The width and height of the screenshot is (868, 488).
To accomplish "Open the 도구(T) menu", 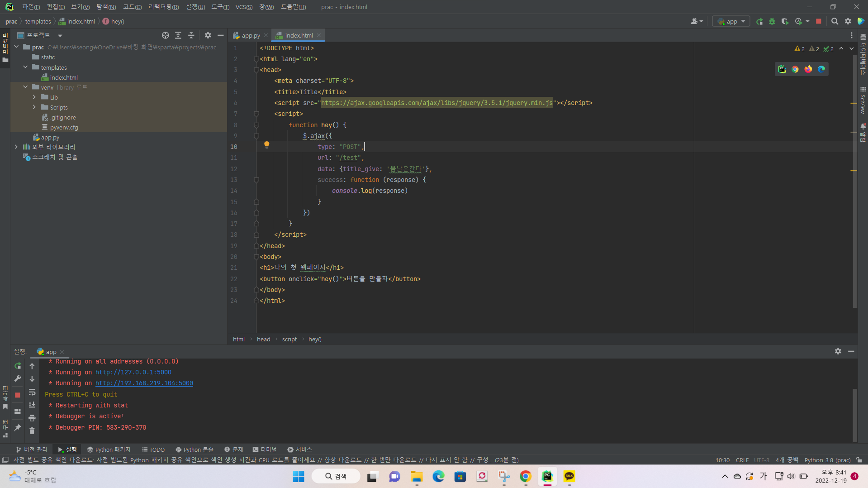I will point(220,7).
